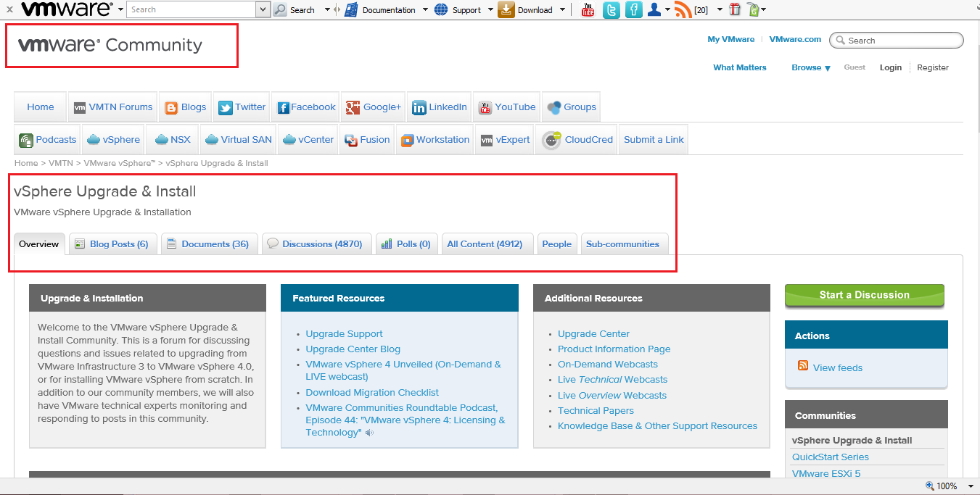The height and width of the screenshot is (495, 980).
Task: Open the YouTube navigation button
Action: (506, 107)
